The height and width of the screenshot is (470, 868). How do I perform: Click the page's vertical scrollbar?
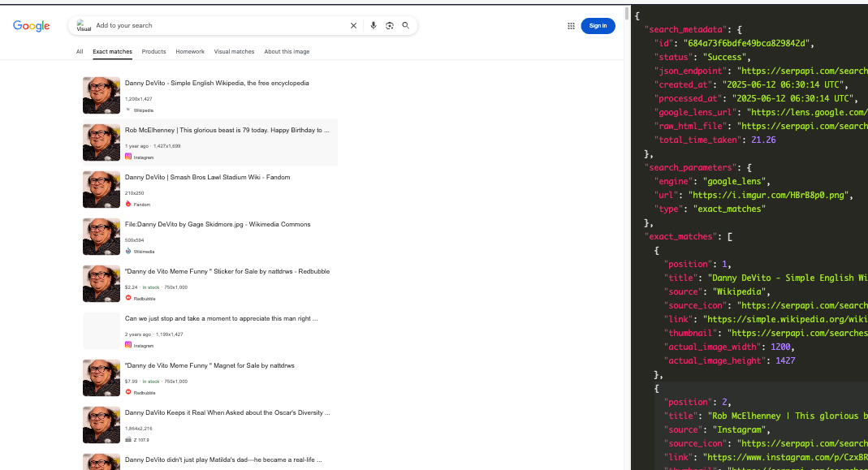627,13
